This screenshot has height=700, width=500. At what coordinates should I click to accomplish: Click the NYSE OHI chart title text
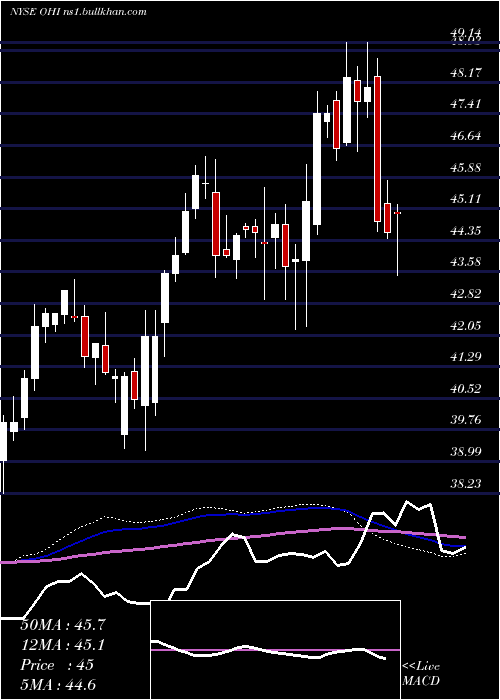tap(79, 12)
